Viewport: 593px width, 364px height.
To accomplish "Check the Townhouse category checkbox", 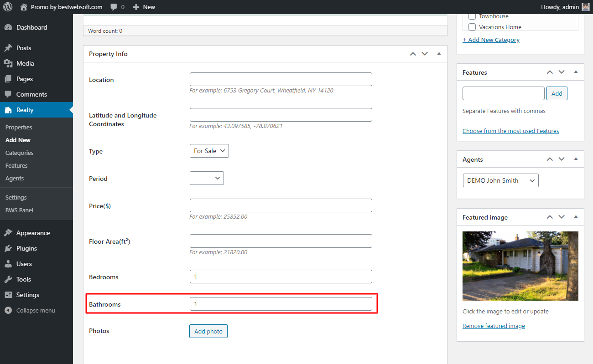I will tap(472, 16).
